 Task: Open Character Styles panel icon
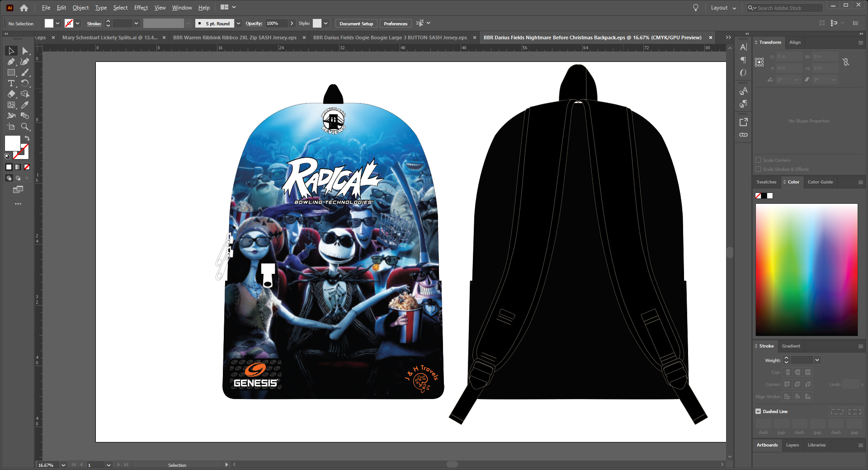tap(743, 91)
